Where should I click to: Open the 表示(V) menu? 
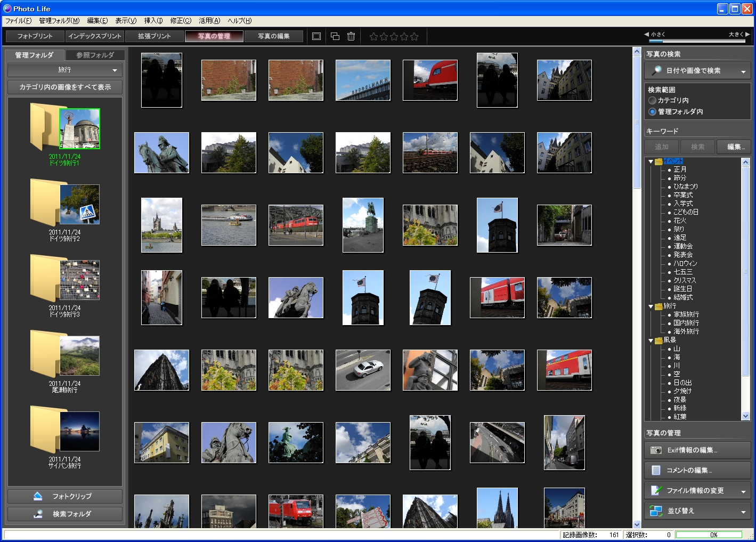tap(126, 21)
